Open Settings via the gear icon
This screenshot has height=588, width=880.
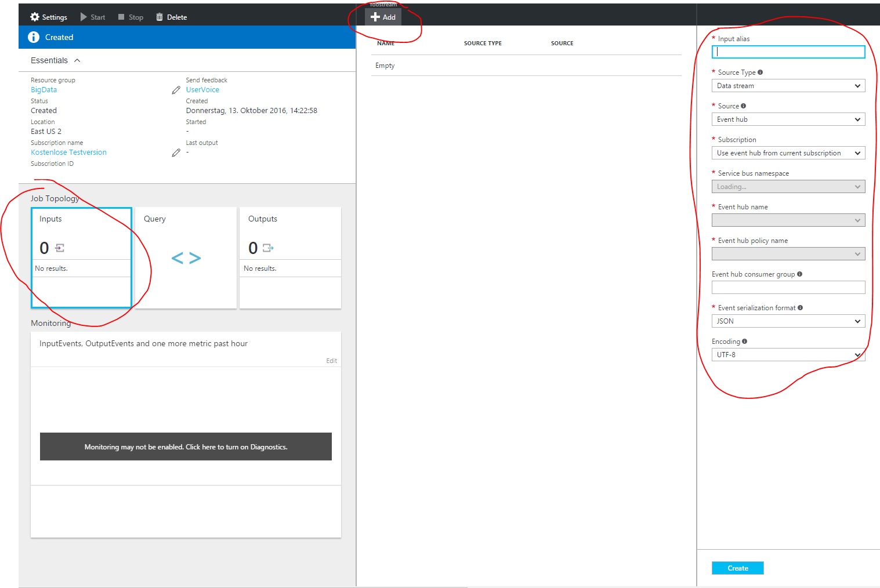point(35,17)
